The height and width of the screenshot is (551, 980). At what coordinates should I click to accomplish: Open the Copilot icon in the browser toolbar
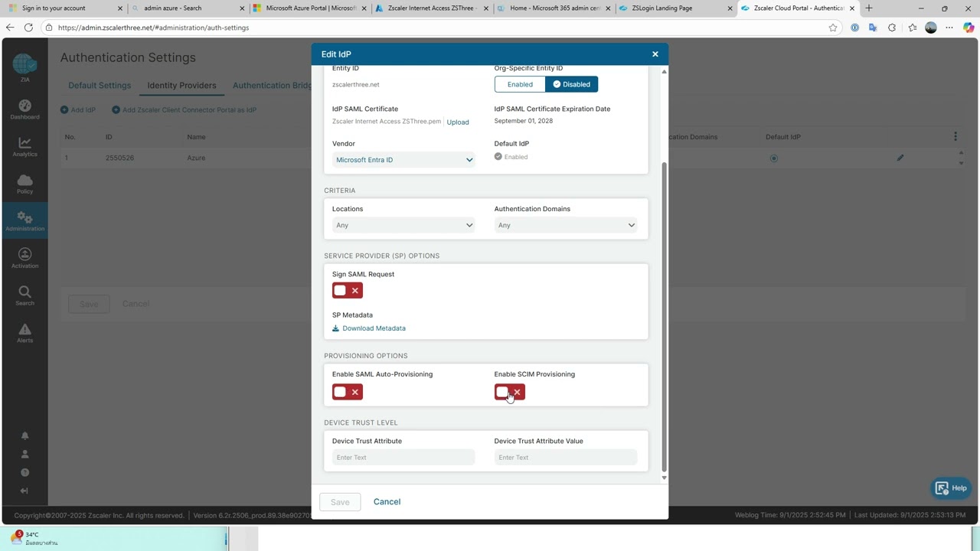[969, 28]
